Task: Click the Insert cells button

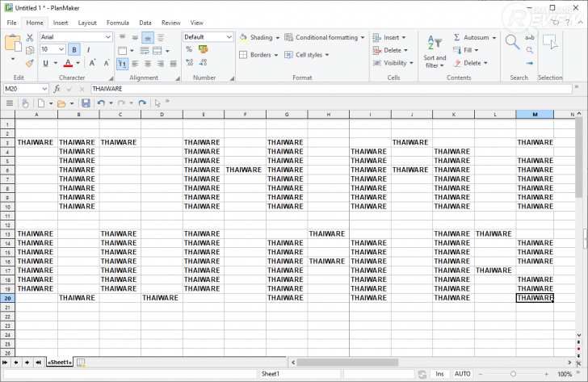Action: point(388,37)
